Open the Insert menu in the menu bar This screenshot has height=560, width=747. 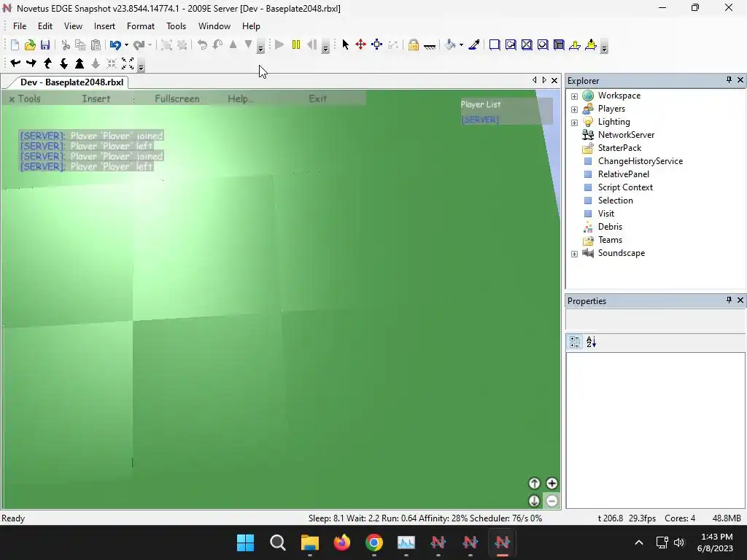pyautogui.click(x=104, y=26)
